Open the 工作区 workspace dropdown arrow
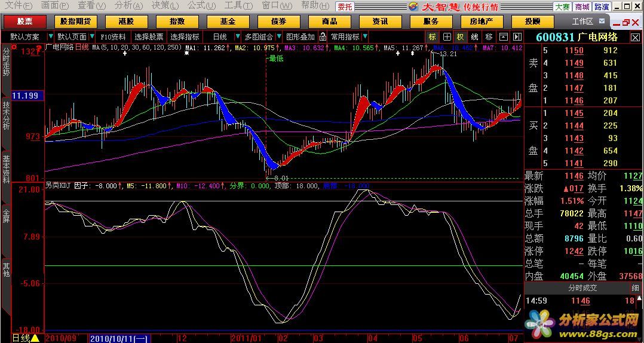 [602, 21]
